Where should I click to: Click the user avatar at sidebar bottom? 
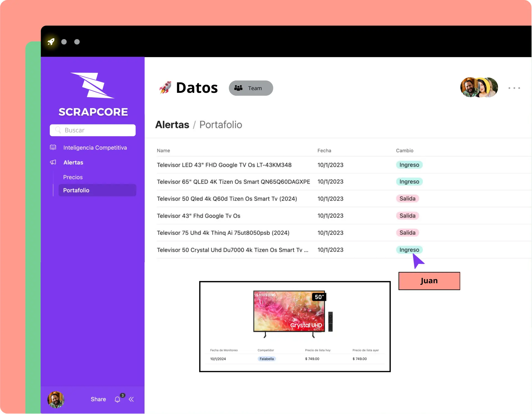(56, 399)
